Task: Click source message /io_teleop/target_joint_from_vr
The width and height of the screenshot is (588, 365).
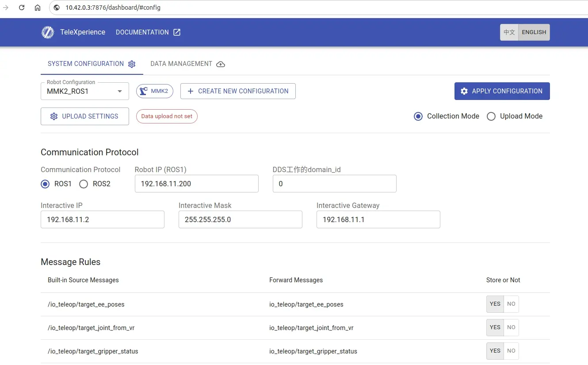Action: 91,328
